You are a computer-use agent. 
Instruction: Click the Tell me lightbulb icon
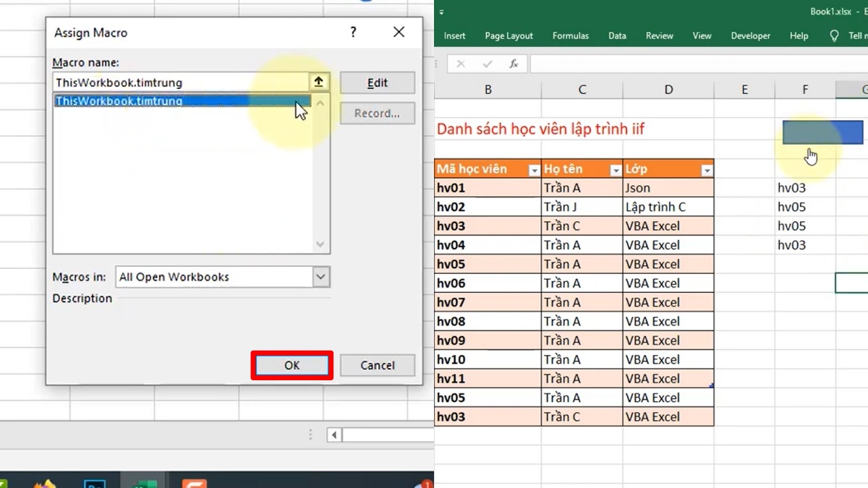pos(834,35)
